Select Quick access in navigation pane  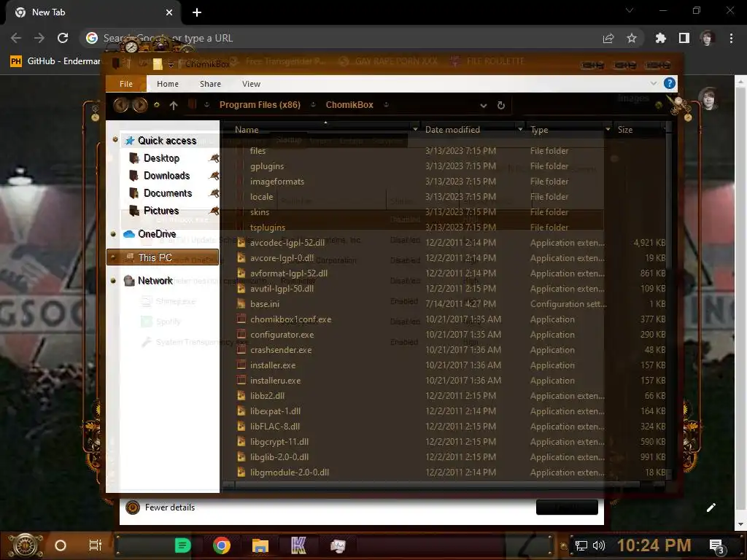tap(167, 141)
